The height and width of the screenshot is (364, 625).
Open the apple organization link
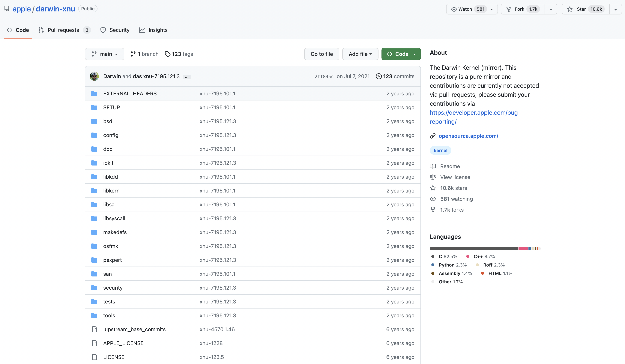22,9
